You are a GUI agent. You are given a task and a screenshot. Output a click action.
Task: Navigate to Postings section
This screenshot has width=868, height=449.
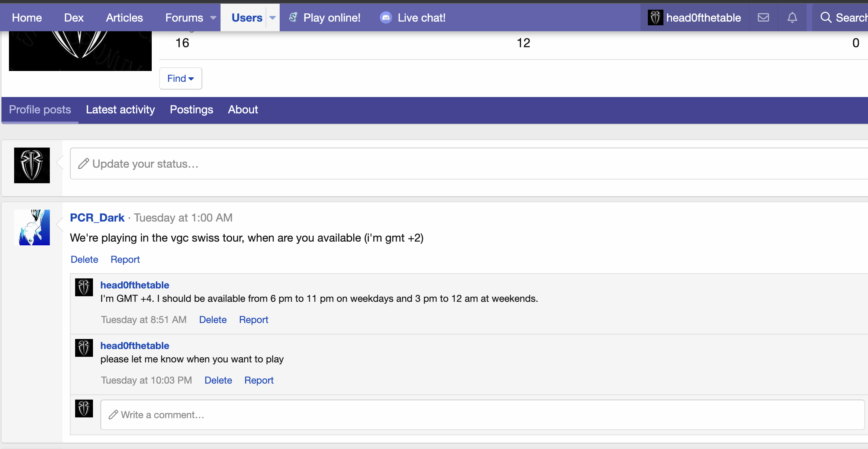tap(192, 110)
